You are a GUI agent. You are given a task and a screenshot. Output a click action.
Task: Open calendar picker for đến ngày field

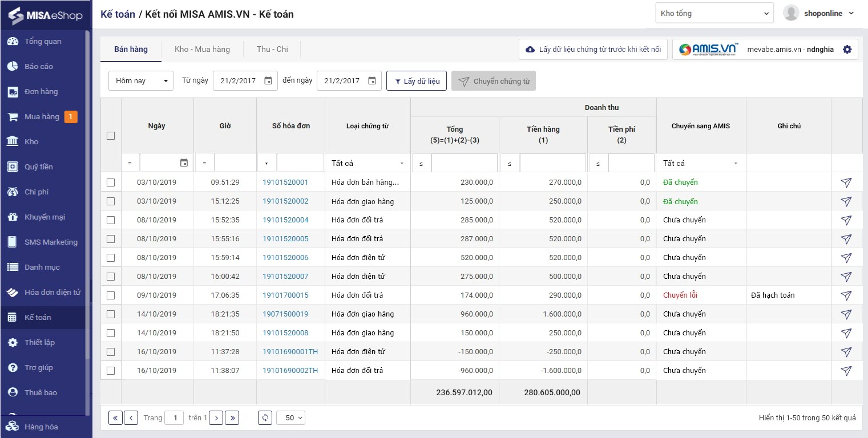pos(372,81)
